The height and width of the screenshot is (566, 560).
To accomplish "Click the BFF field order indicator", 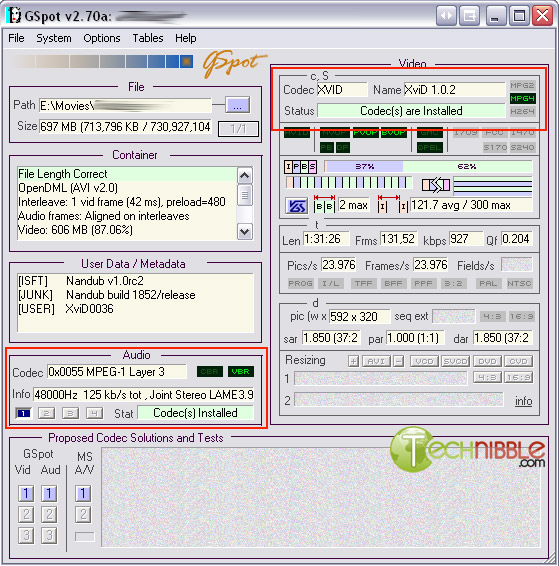I will click(393, 283).
